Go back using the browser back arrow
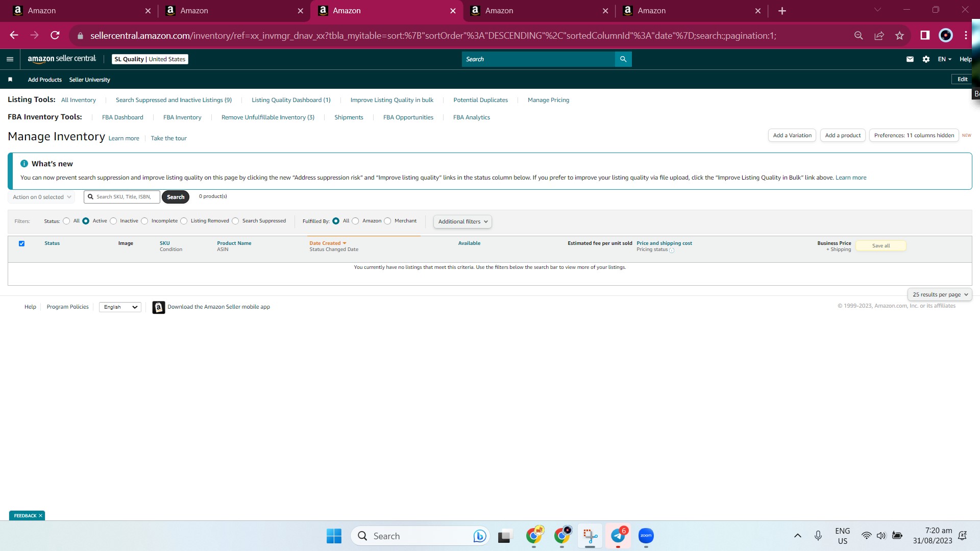The image size is (980, 551). point(14,35)
